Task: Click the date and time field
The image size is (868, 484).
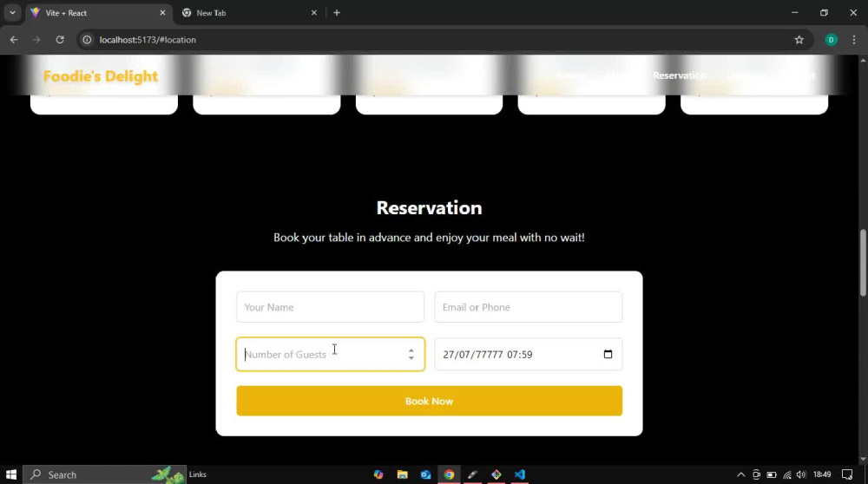Action: (528, 354)
